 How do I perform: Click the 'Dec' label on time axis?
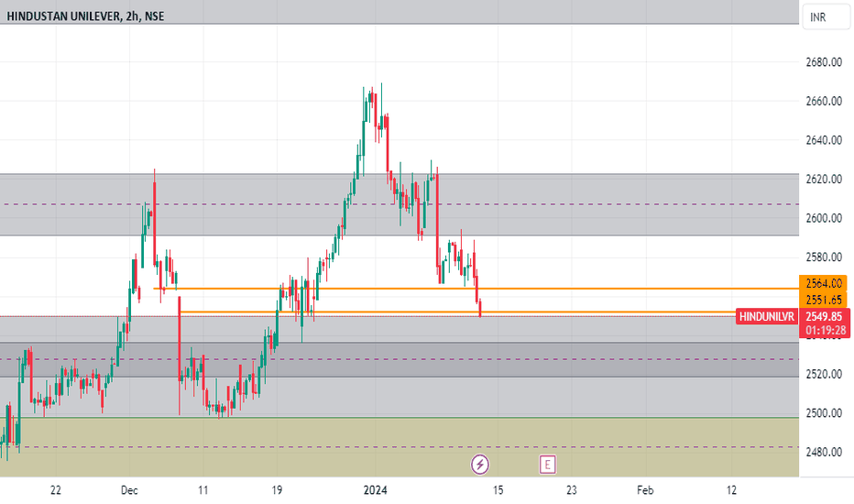coord(129,490)
